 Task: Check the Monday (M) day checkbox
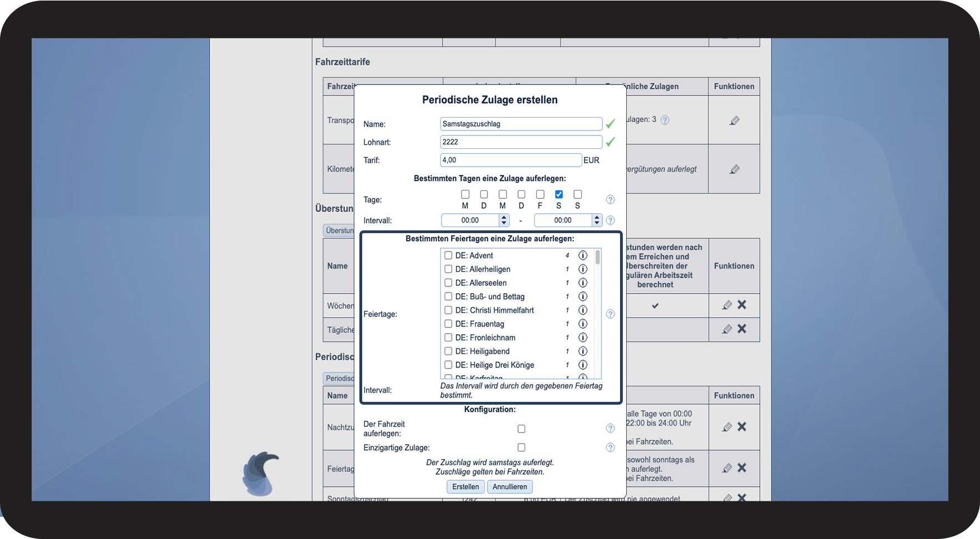pos(465,194)
